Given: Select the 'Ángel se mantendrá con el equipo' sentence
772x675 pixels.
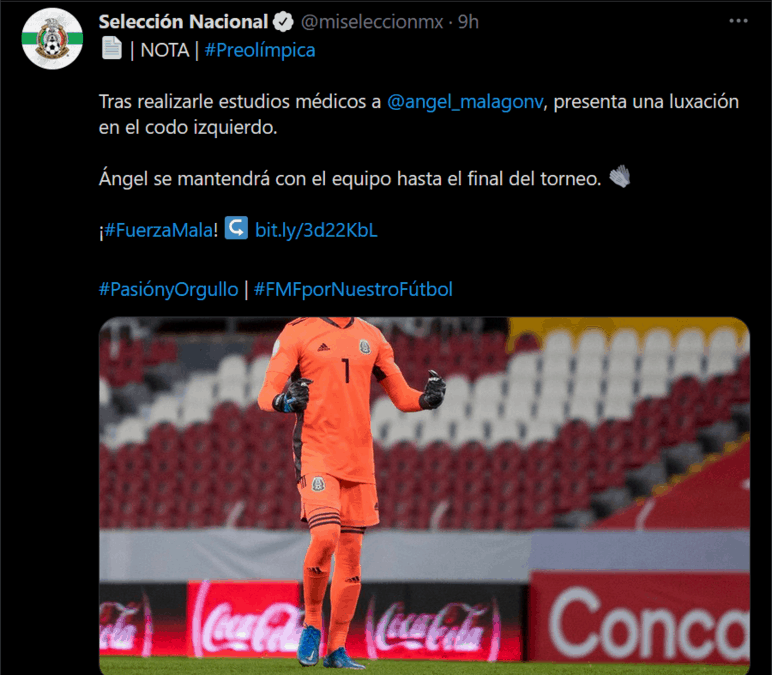Looking at the screenshot, I should click(x=350, y=179).
